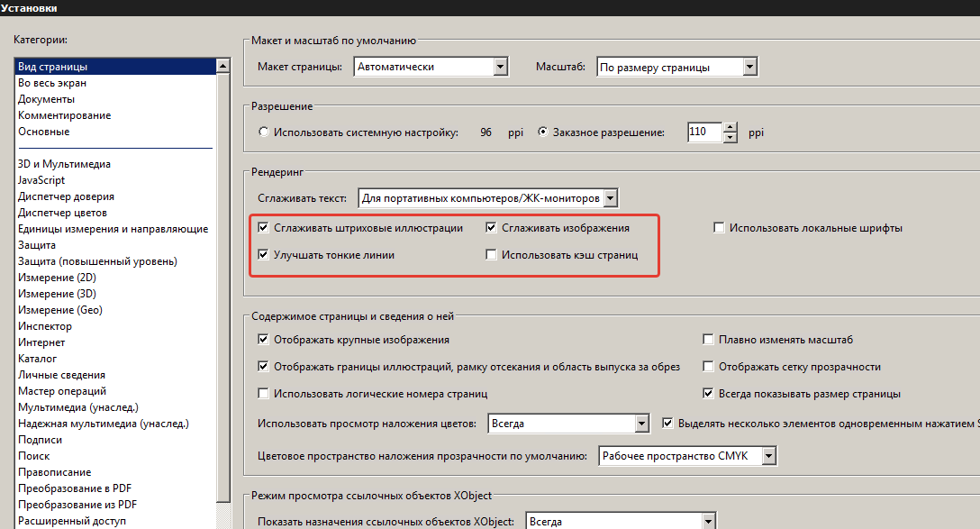Select the "Интернет" category
This screenshot has width=980, height=529.
41,342
